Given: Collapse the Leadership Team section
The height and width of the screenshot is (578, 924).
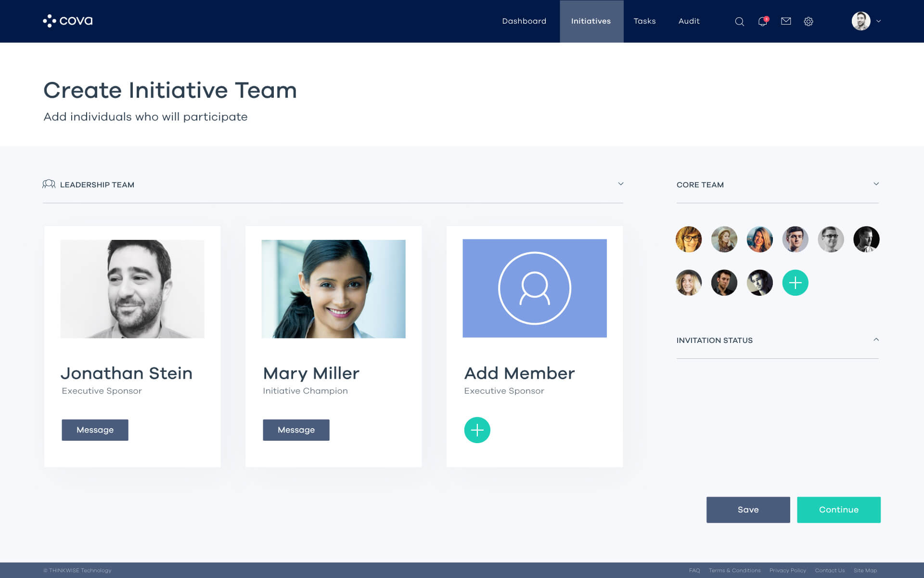Looking at the screenshot, I should tap(620, 184).
